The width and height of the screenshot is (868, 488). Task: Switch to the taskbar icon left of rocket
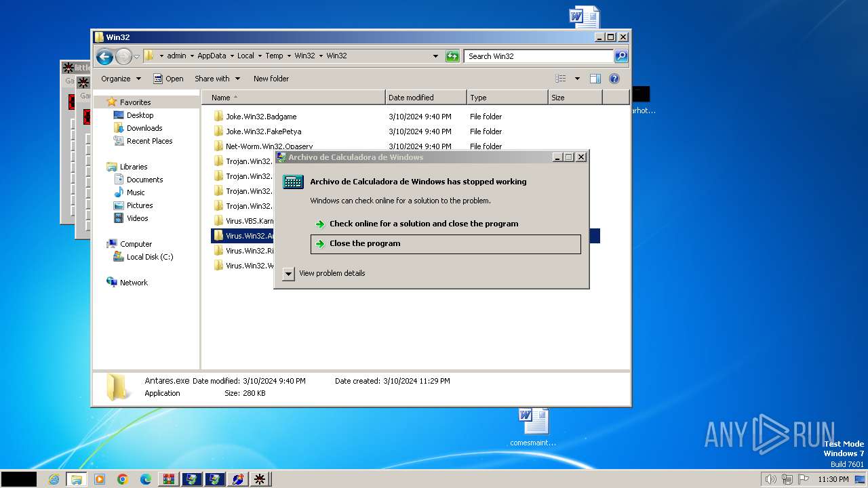click(215, 479)
